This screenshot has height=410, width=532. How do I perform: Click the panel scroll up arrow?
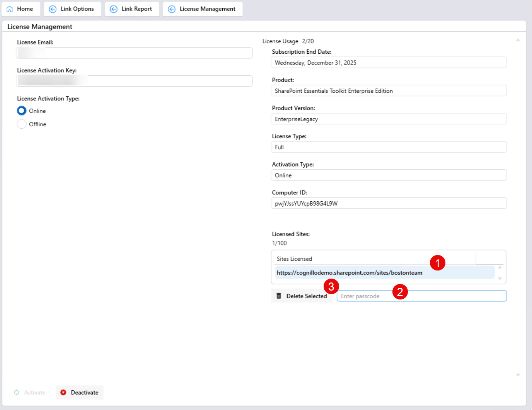[518, 40]
